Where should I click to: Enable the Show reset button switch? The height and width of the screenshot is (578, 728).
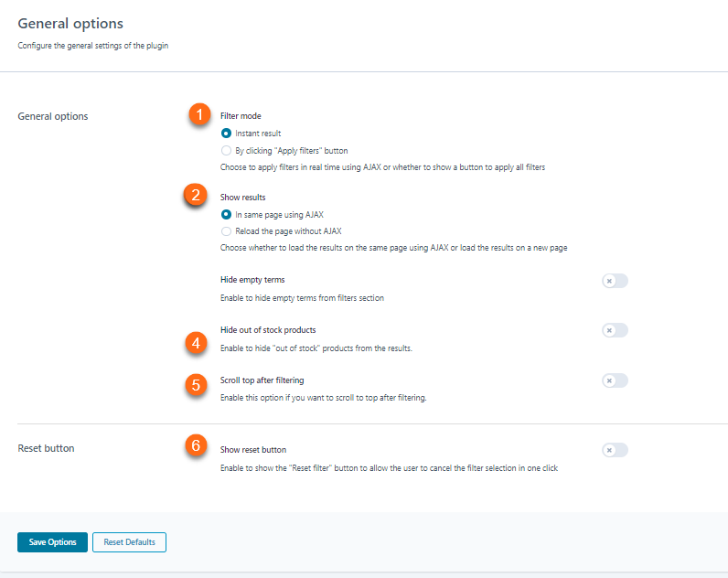pyautogui.click(x=615, y=450)
